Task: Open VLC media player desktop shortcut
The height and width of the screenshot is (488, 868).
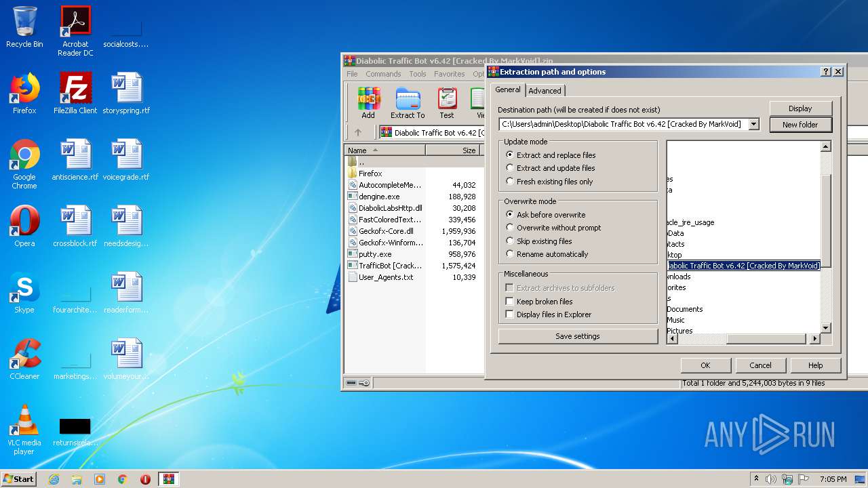Action: 24,430
